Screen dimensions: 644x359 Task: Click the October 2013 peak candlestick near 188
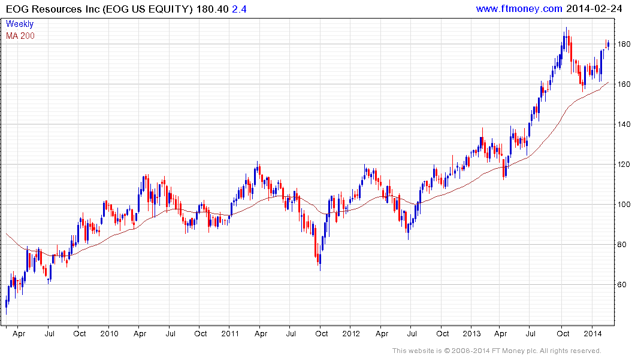[566, 40]
